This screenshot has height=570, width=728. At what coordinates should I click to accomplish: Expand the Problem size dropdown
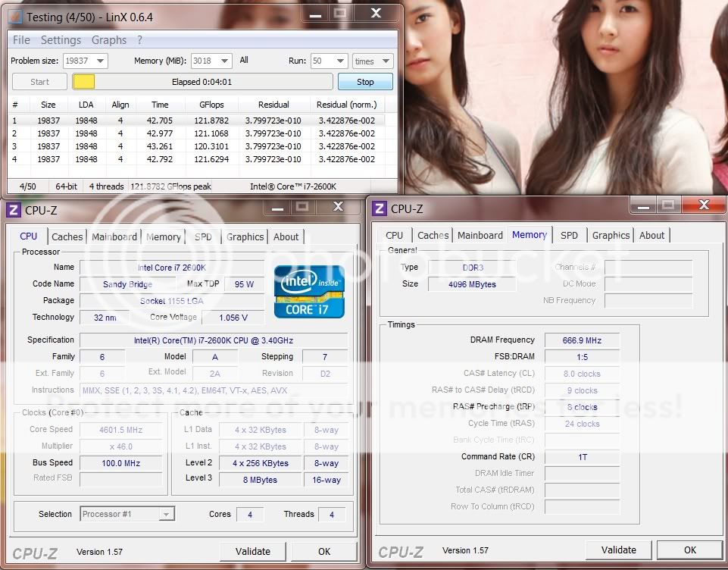click(99, 61)
